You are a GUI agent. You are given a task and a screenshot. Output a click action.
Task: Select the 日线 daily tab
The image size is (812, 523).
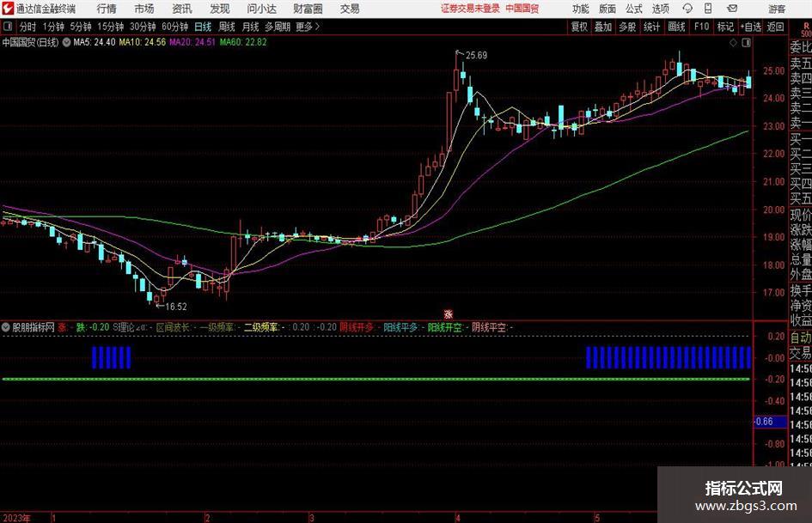tap(203, 27)
